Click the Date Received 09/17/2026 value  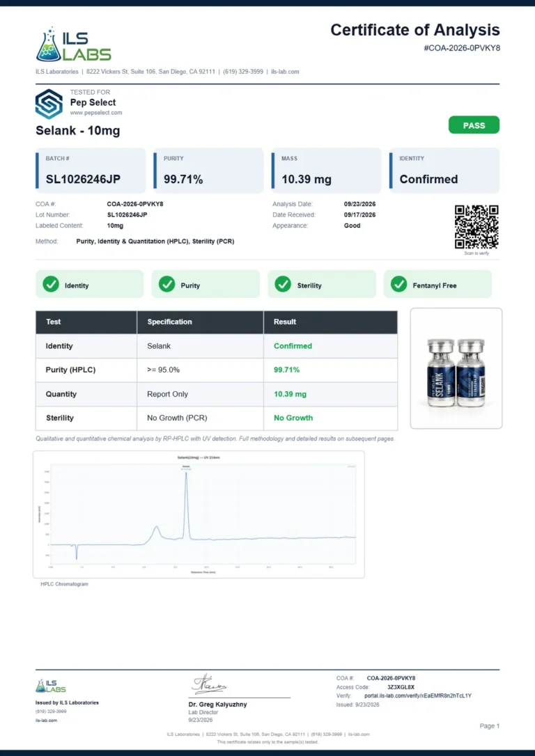pos(359,214)
